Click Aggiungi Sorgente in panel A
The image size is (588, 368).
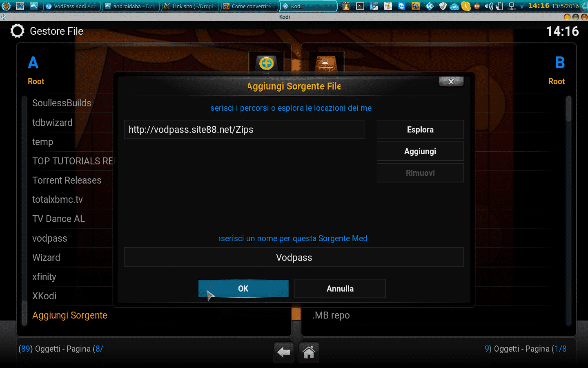(70, 315)
